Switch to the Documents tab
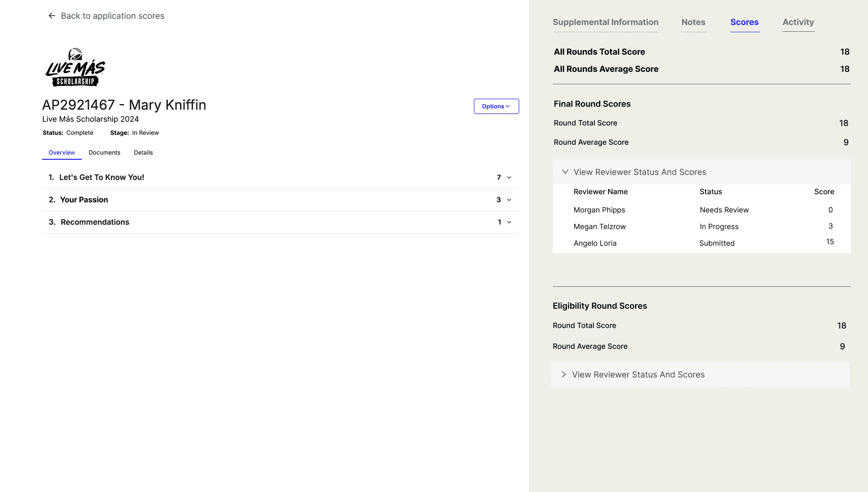Screen dimensions: 868x492 [104, 153]
